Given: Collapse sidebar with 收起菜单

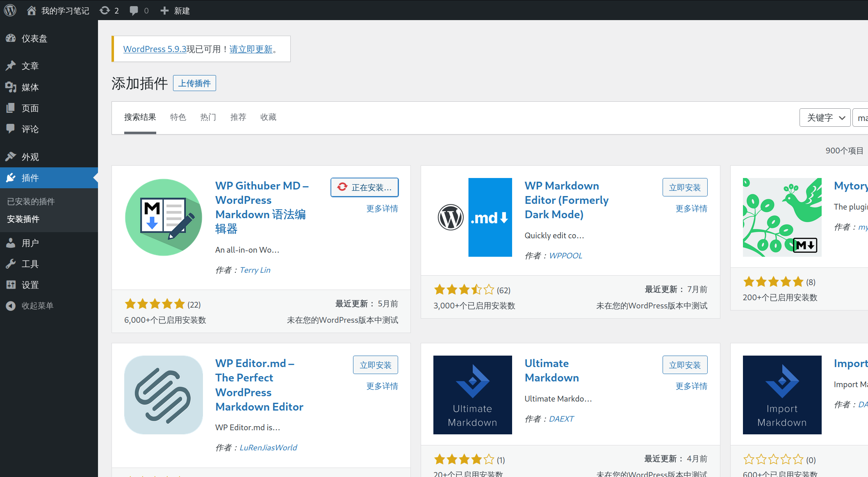Looking at the screenshot, I should [x=37, y=306].
